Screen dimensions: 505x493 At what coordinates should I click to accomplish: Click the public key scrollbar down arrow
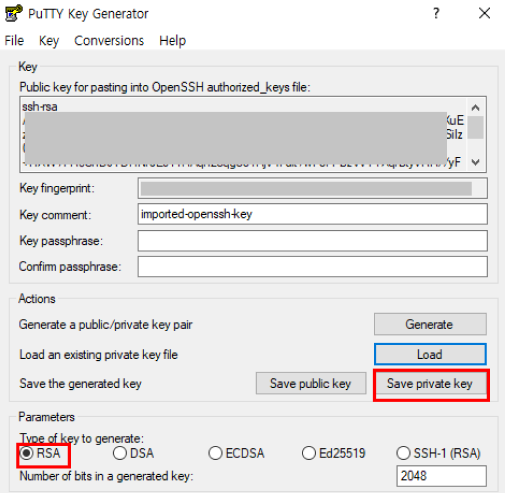pyautogui.click(x=476, y=162)
